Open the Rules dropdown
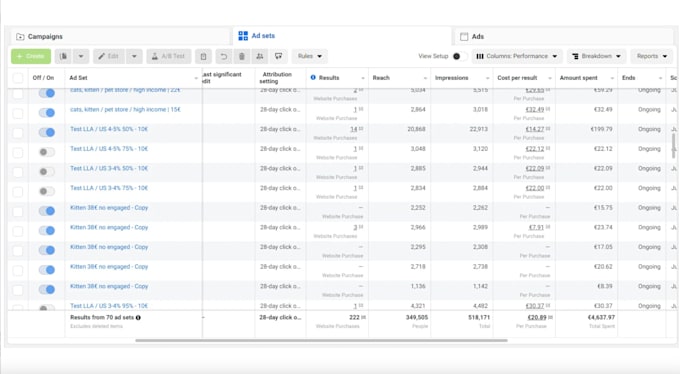Viewport: 680px width, 374px height. click(x=310, y=56)
